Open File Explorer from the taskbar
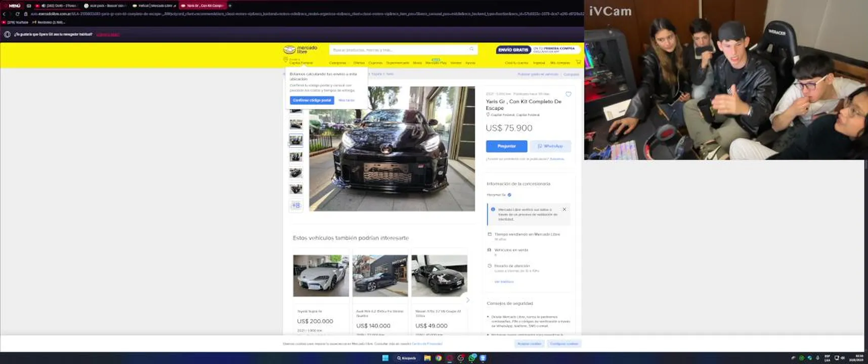The width and height of the screenshot is (868, 364). pos(427,358)
